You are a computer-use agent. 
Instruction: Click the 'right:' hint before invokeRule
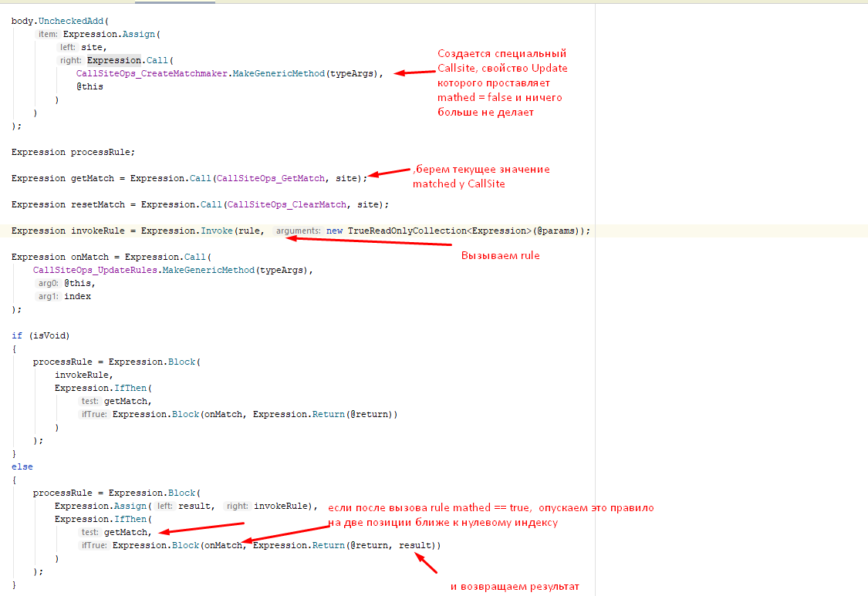pyautogui.click(x=238, y=507)
